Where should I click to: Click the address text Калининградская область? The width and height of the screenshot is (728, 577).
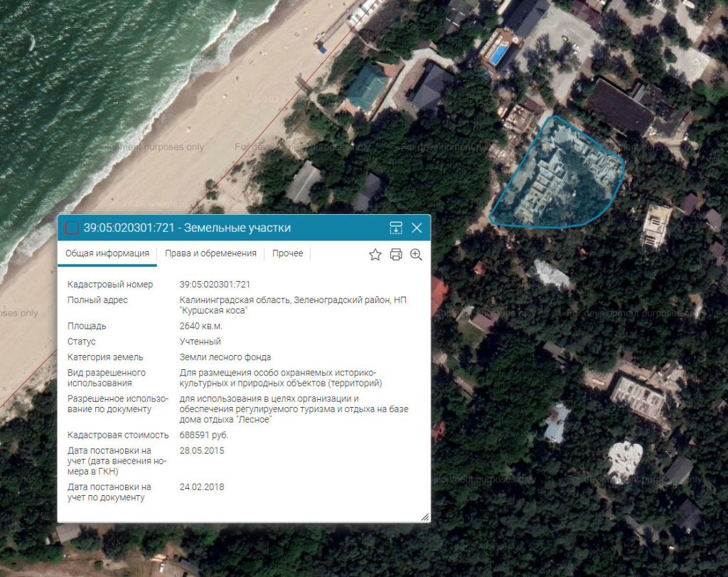click(235, 300)
